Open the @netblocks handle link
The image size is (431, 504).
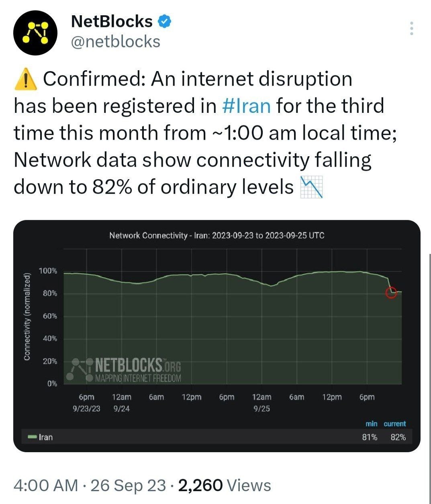pos(115,42)
